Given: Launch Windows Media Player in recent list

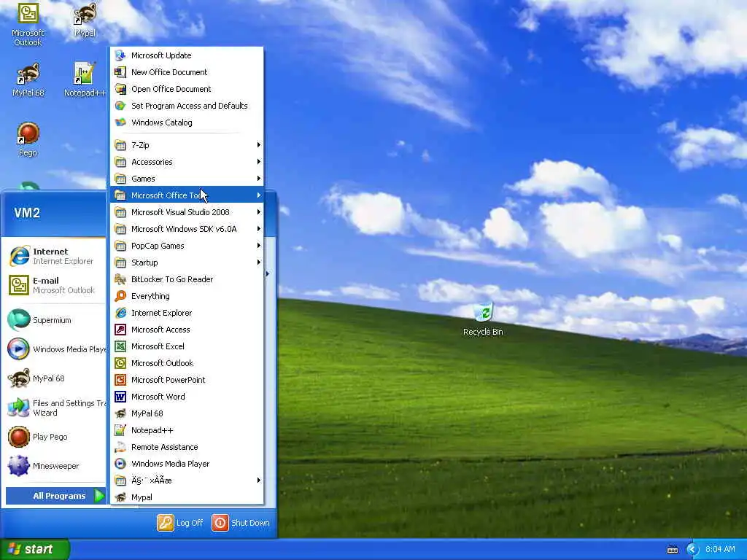Looking at the screenshot, I should click(56, 349).
